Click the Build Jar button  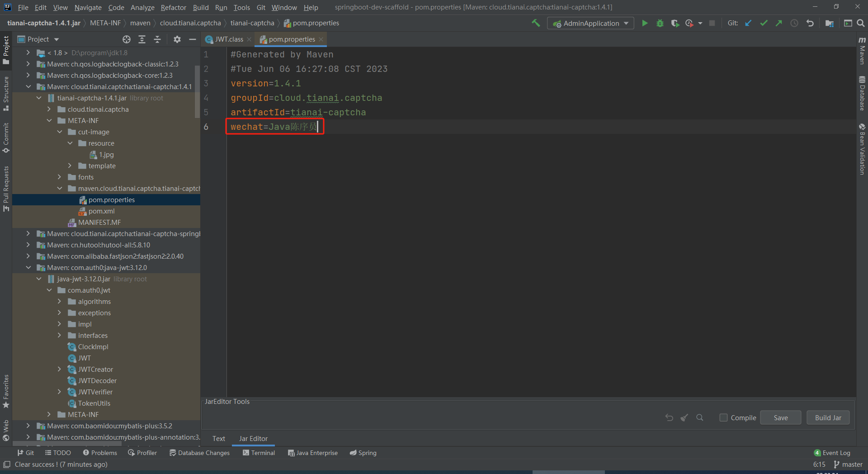point(828,417)
